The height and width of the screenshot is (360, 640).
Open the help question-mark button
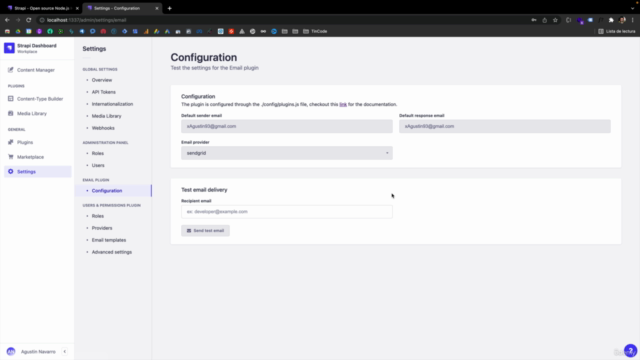tap(630, 350)
